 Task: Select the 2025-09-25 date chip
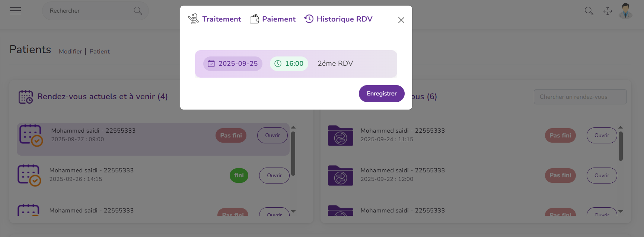click(233, 64)
